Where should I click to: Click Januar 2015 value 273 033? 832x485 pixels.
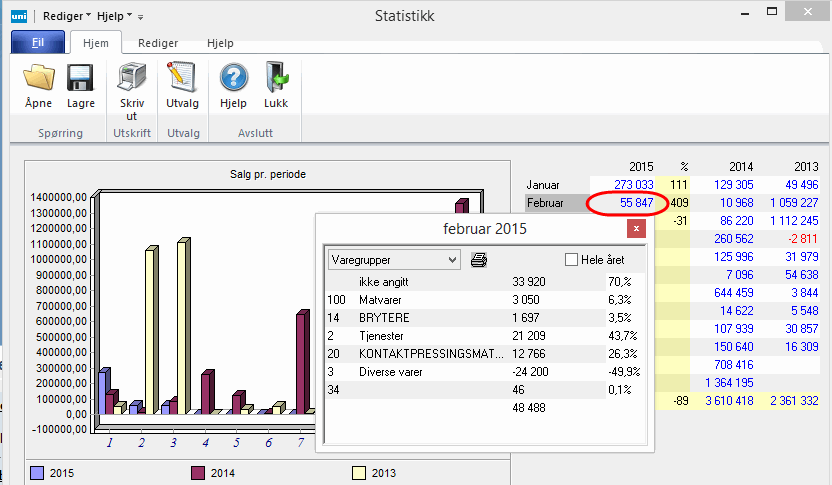[x=633, y=185]
